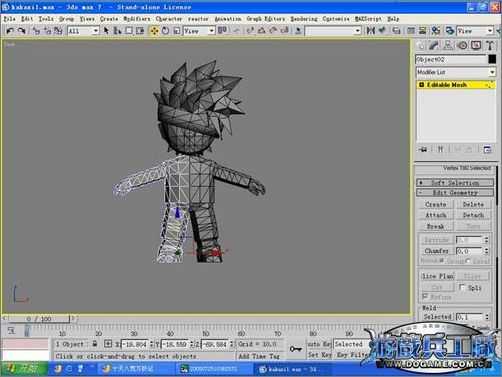Screen dimensions: 502x377
Task: Open the Display command panel tab
Action: tap(476, 45)
